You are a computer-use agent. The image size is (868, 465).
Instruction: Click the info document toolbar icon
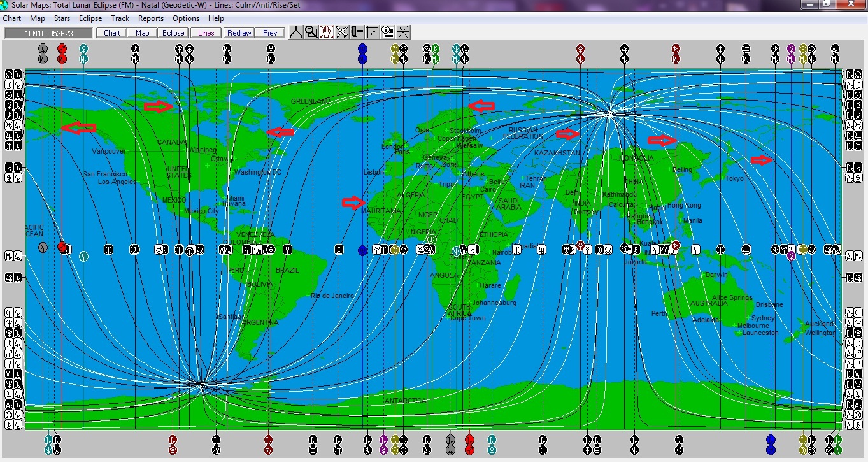point(388,32)
